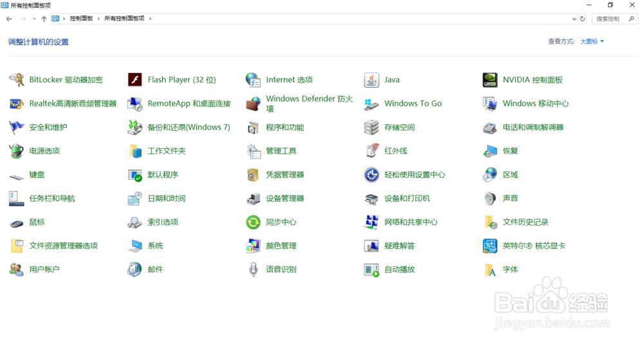Expand the recent locations dropdown next to Forward
Viewport: 644px width, 345px height.
click(34, 19)
